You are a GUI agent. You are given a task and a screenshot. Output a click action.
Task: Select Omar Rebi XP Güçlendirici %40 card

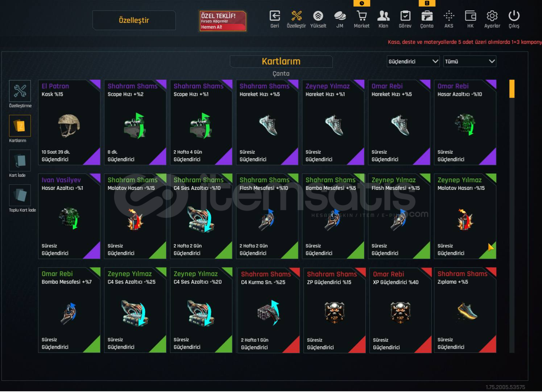coord(400,310)
